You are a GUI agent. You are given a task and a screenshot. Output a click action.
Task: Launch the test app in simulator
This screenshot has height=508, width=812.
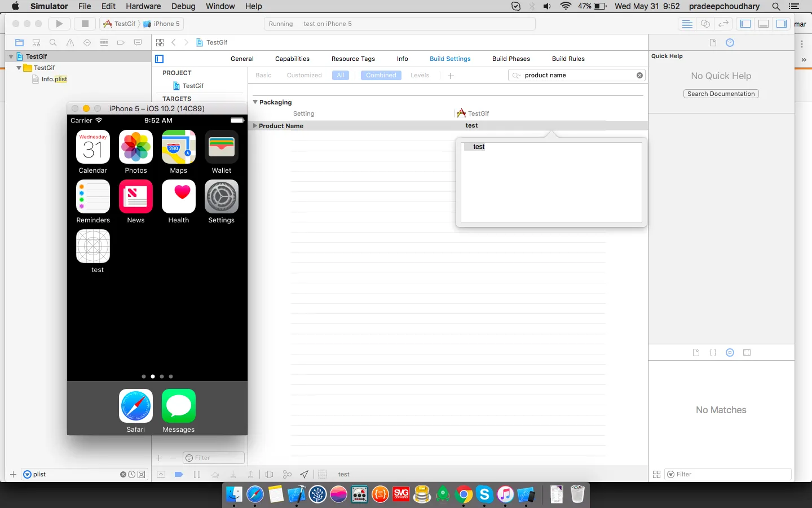point(93,247)
